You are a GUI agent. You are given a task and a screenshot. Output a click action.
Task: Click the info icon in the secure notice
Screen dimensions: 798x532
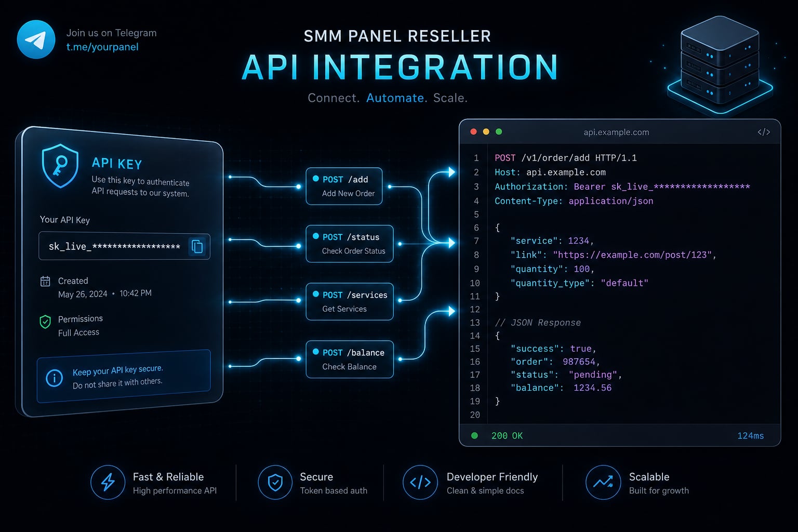55,378
